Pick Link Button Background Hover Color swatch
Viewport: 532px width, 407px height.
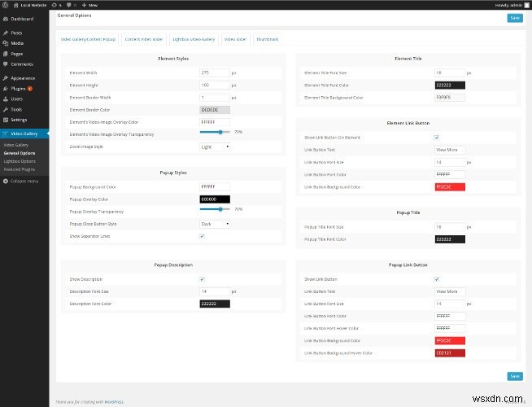tap(450, 353)
